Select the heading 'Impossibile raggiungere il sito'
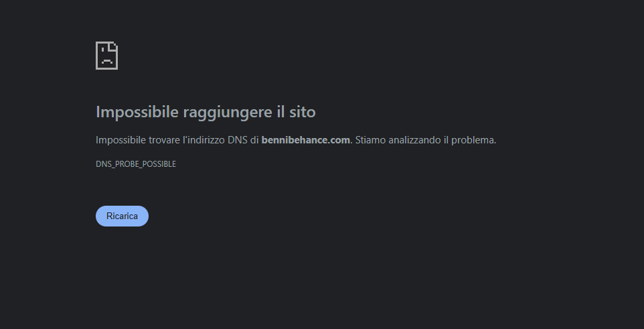 point(206,112)
